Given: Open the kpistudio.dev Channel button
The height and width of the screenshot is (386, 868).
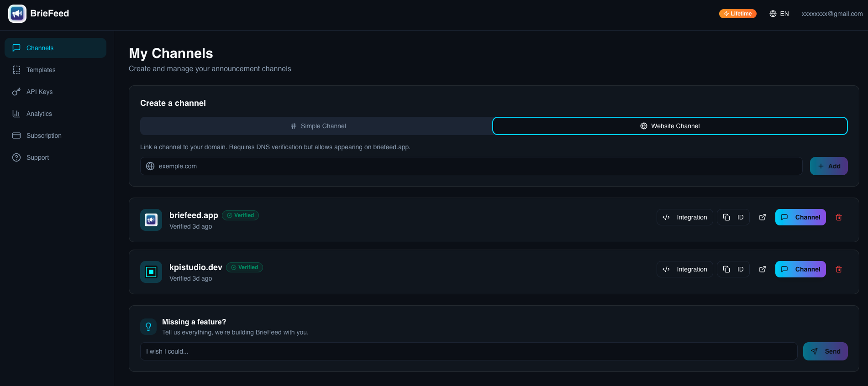Looking at the screenshot, I should click(x=800, y=269).
